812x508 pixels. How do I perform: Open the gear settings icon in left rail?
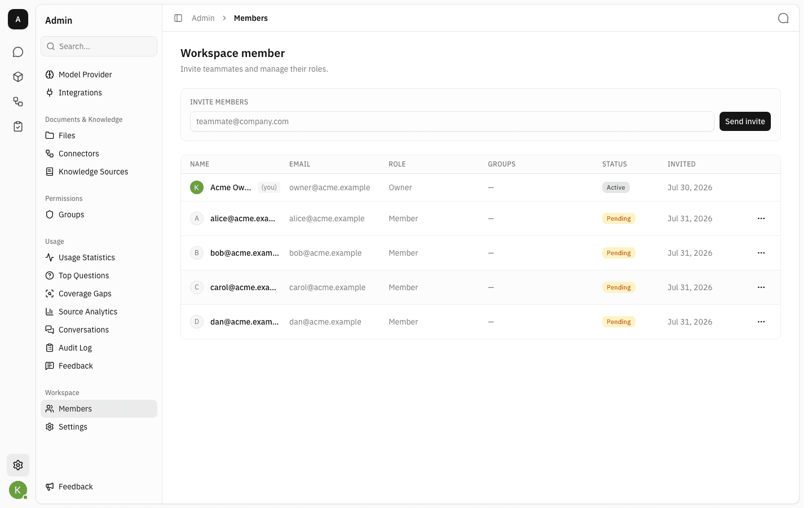pos(18,465)
